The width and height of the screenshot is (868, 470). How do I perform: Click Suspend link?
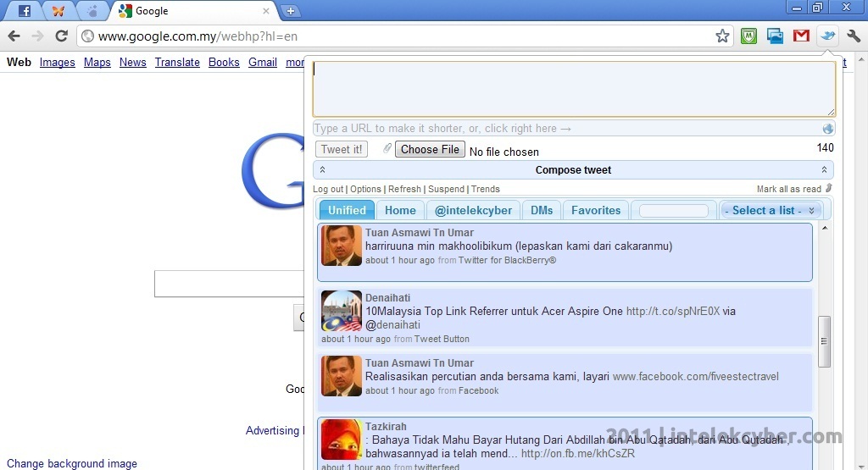(x=446, y=189)
